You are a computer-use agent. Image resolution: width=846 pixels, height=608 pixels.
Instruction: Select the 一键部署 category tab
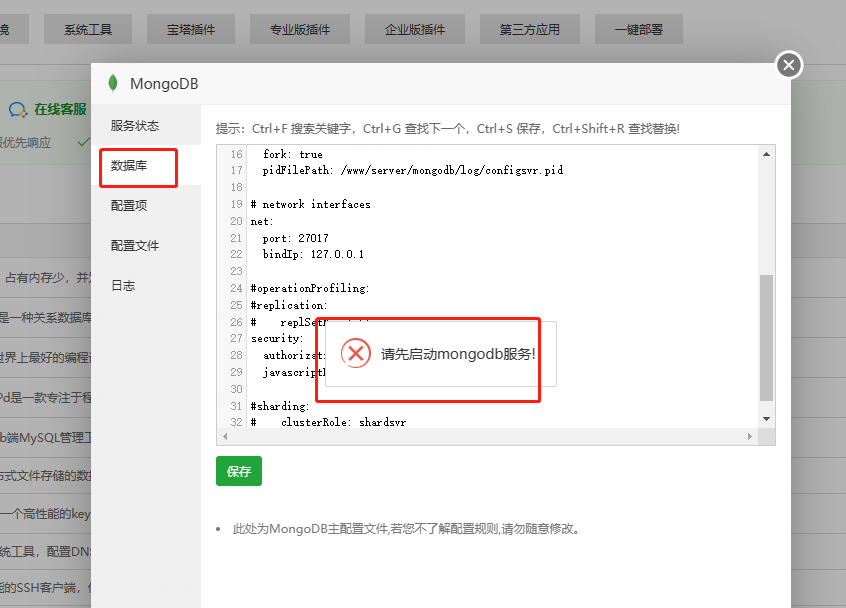639,29
